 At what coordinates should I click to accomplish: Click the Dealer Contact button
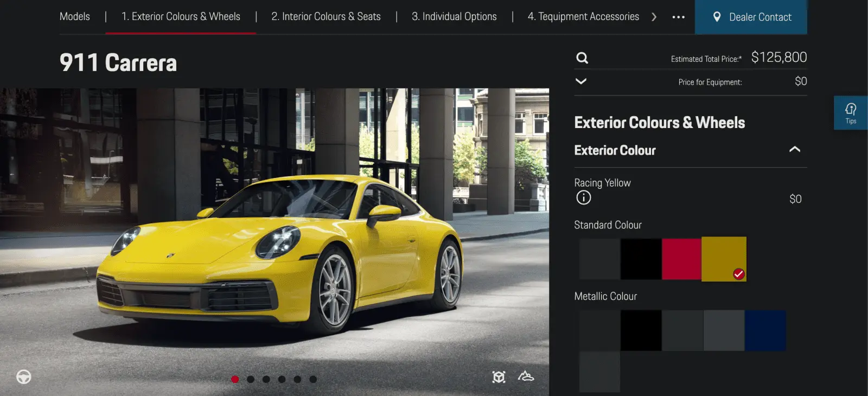(x=751, y=17)
